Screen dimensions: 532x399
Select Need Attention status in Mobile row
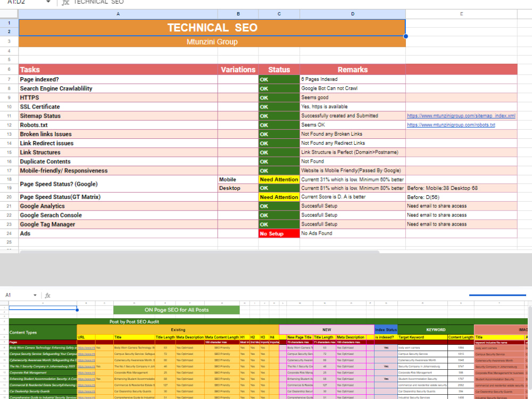click(279, 179)
